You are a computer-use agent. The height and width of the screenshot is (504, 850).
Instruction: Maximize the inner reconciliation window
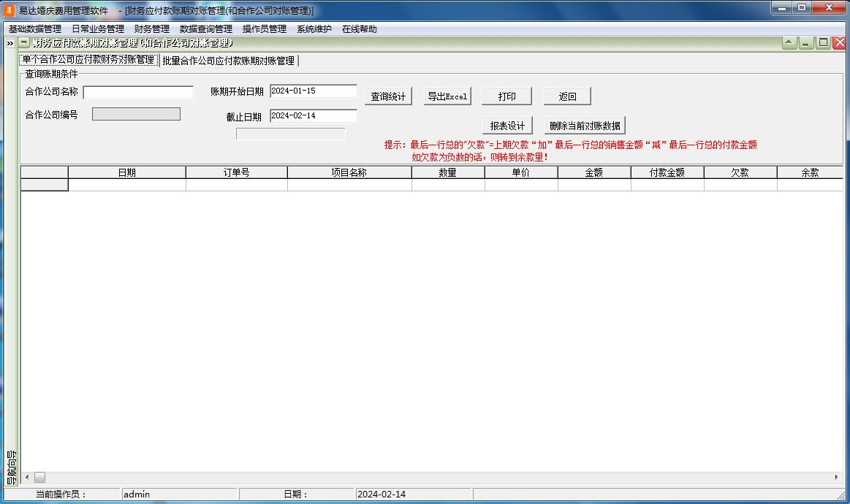(823, 43)
